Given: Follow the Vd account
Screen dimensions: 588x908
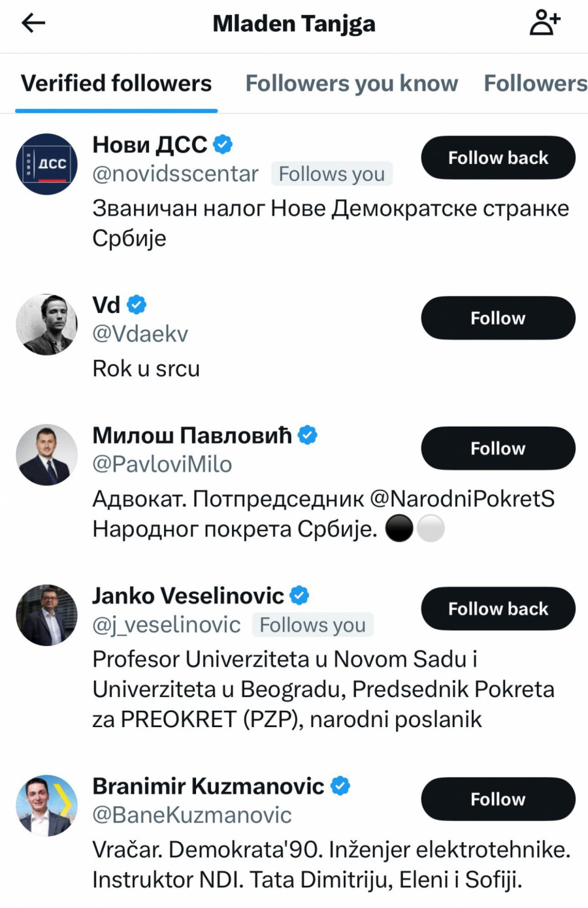Looking at the screenshot, I should point(498,318).
